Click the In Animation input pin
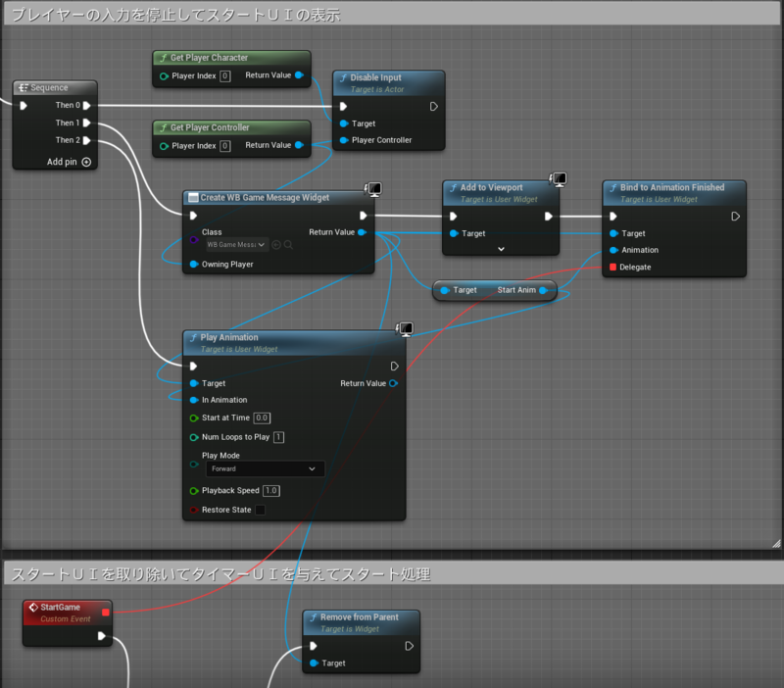784x688 pixels. pyautogui.click(x=194, y=400)
